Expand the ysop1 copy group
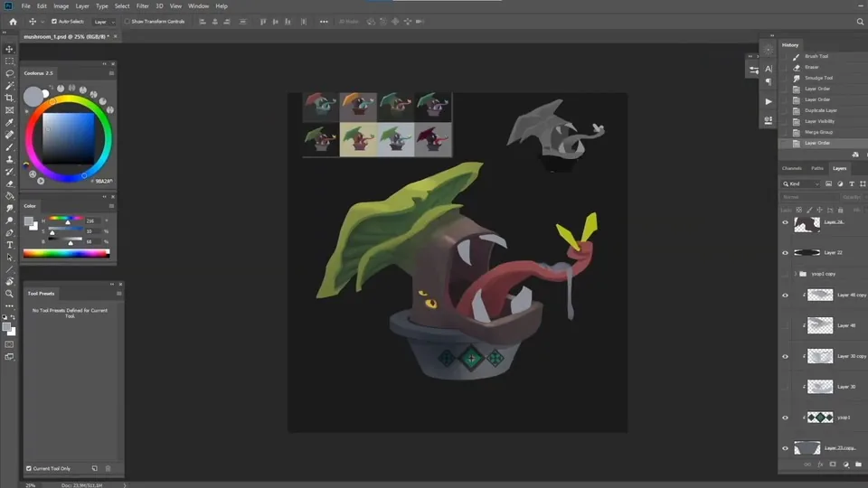This screenshot has height=488, width=868. [x=796, y=274]
